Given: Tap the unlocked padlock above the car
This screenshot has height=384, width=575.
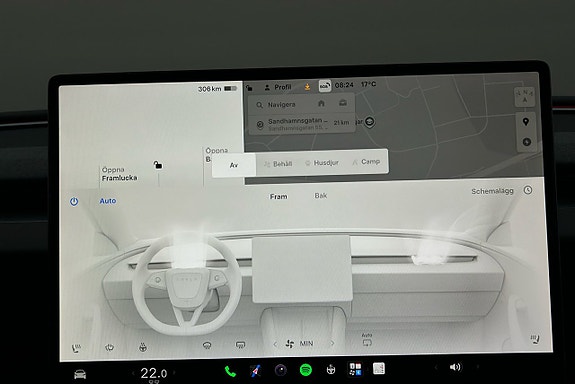Looking at the screenshot, I should pyautogui.click(x=158, y=165).
